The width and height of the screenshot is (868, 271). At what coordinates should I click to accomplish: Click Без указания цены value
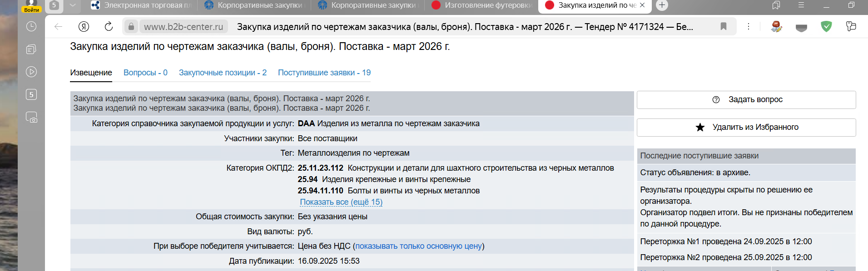[332, 217]
